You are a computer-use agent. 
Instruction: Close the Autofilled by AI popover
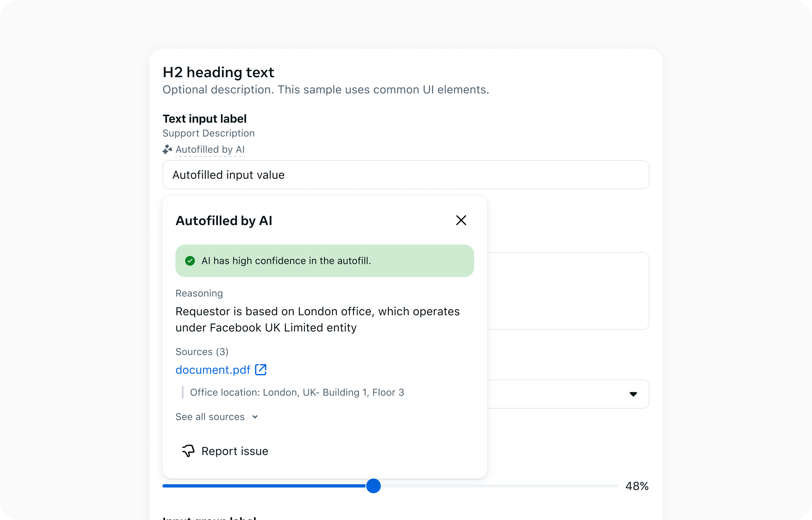(x=461, y=220)
